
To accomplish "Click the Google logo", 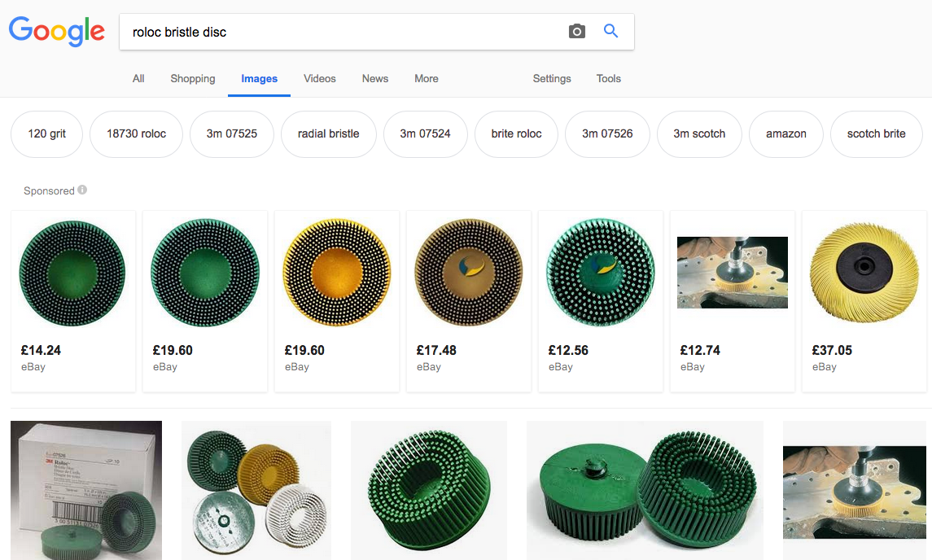I will pyautogui.click(x=57, y=31).
